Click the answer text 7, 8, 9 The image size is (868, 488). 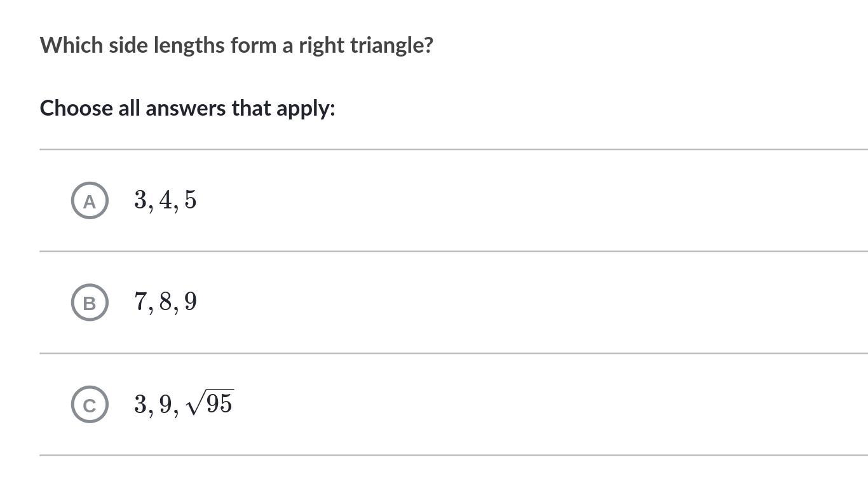pos(165,302)
